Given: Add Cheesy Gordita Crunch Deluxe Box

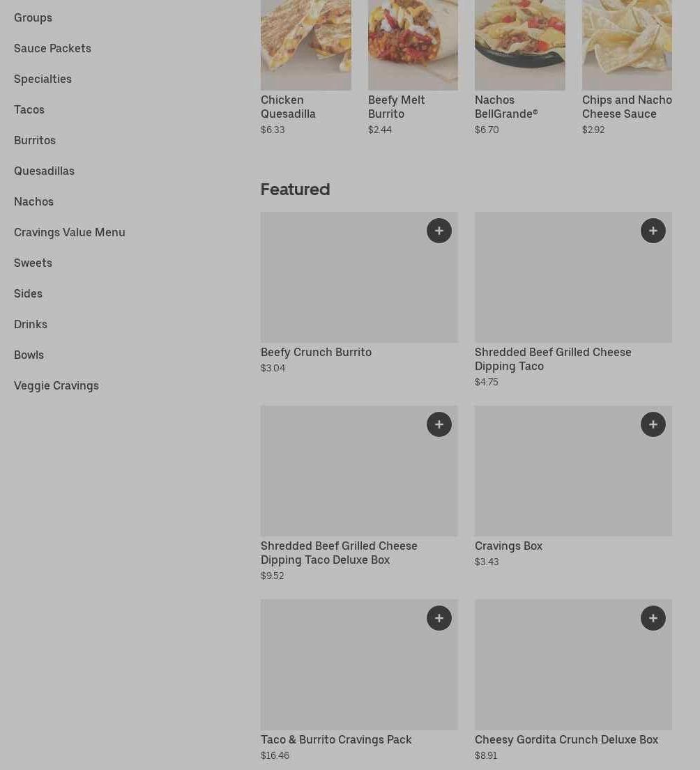Looking at the screenshot, I should (653, 618).
